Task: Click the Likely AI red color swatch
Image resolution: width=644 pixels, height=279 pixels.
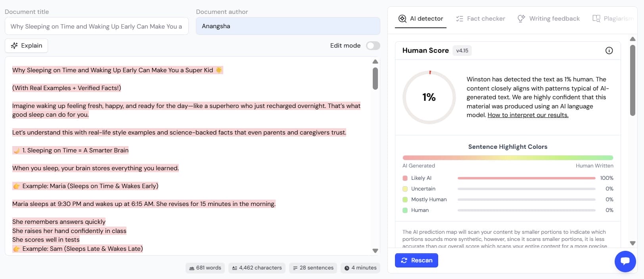Action: pos(405,178)
